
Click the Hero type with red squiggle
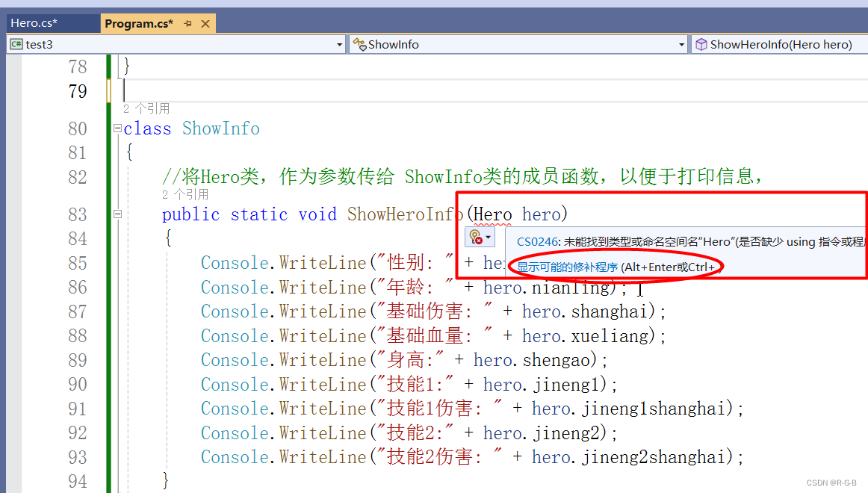coord(493,214)
